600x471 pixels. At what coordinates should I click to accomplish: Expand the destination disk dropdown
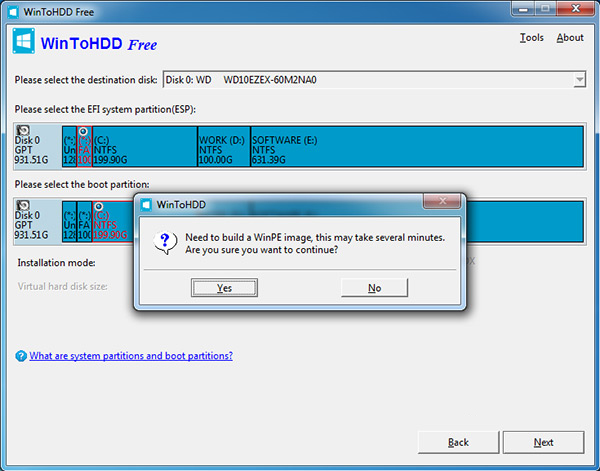pos(579,80)
